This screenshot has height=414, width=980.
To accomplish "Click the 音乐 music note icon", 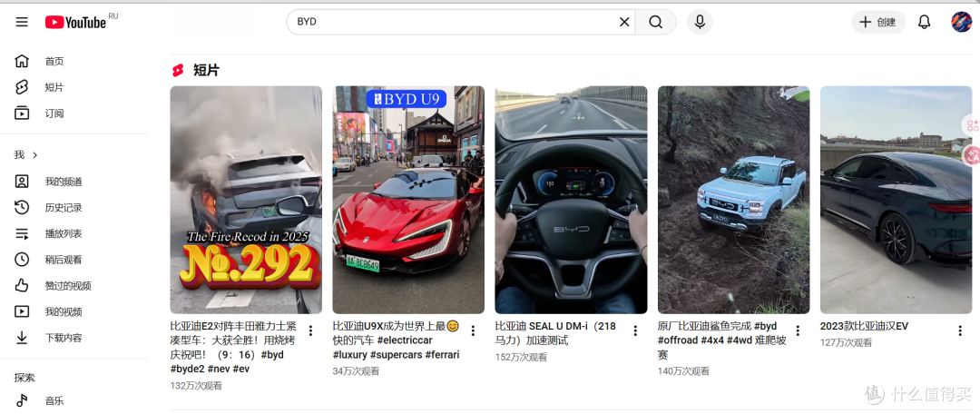I will coord(22,401).
